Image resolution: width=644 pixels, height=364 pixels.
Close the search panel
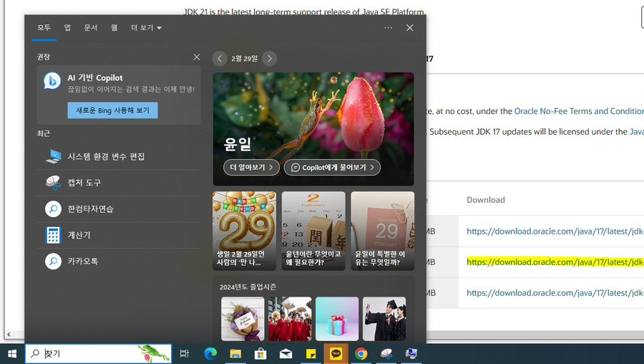[409, 27]
